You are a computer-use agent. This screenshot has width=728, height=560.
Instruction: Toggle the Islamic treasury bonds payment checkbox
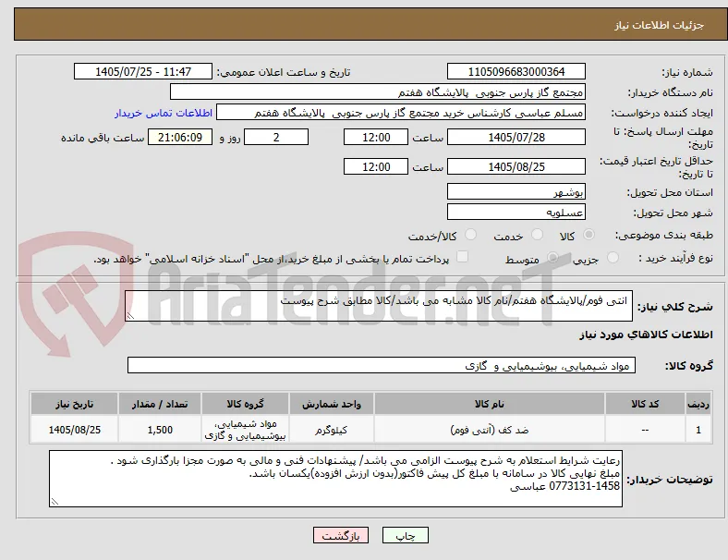(463, 257)
